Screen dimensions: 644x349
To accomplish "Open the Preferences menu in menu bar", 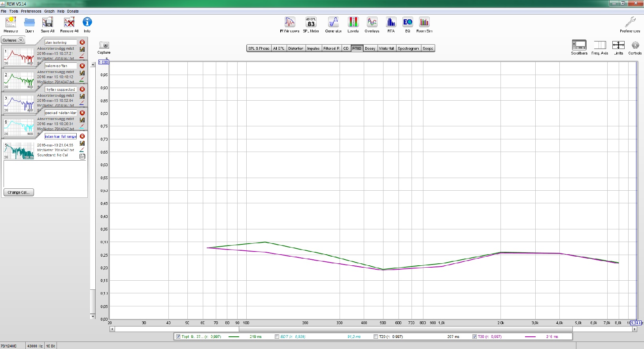I will (x=31, y=11).
